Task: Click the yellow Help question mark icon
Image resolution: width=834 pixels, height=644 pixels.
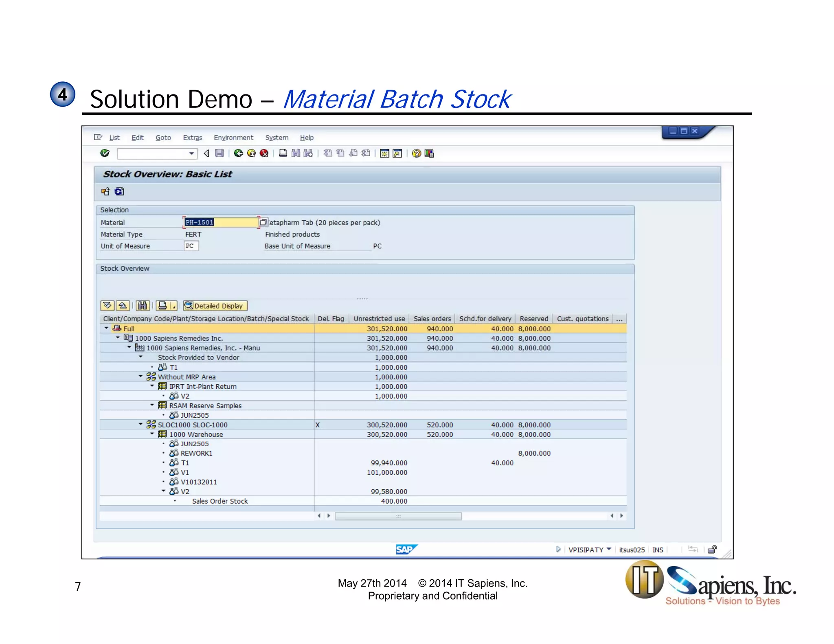Action: pos(416,153)
